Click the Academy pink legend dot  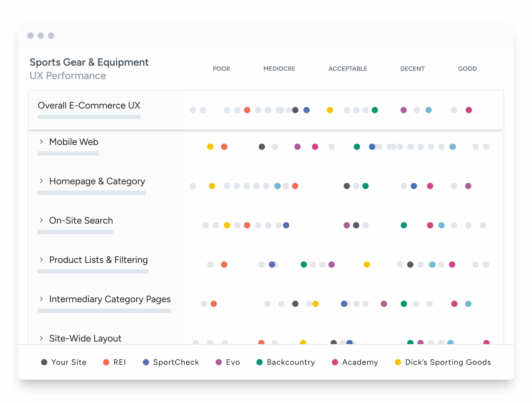point(335,362)
